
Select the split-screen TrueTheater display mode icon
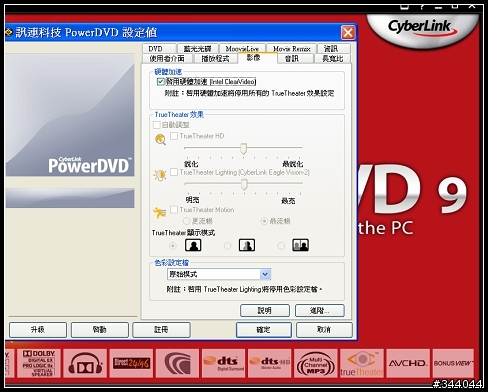[x=247, y=245]
